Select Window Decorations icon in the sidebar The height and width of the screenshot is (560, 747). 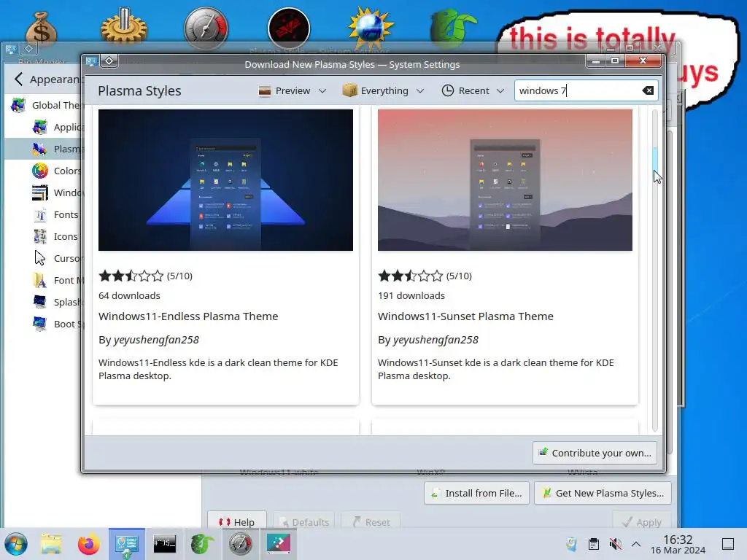point(39,192)
